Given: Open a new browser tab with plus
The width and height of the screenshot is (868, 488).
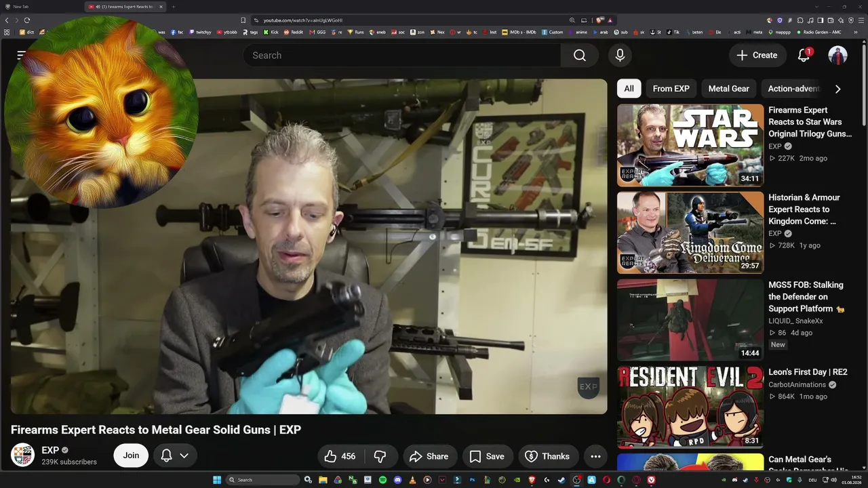Looking at the screenshot, I should click(173, 7).
